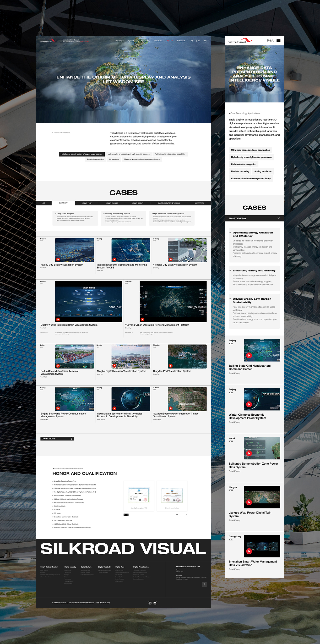Select the Smart Port cases tab
Screen dimensions: 320x644
87,203
